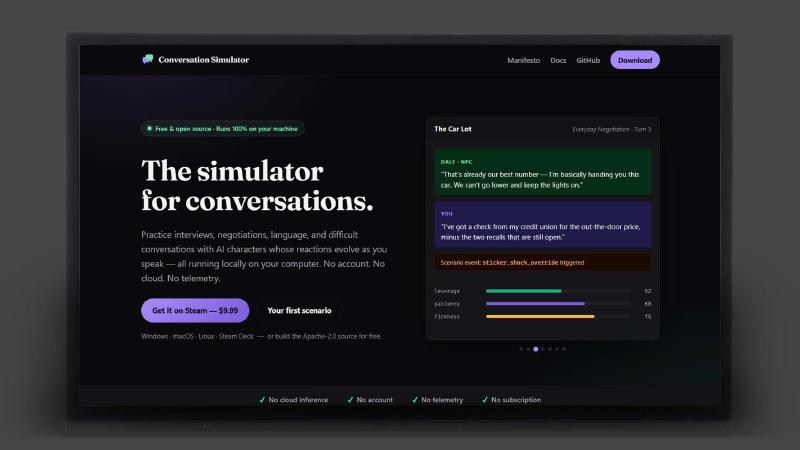Viewport: 800px width, 450px height.
Task: Click the patience stat label
Action: tap(447, 304)
